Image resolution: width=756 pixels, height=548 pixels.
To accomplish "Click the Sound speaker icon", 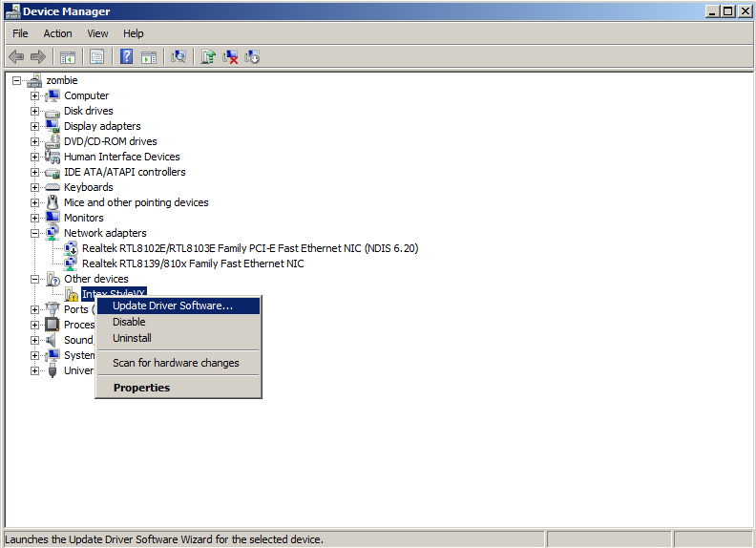I will (x=51, y=340).
